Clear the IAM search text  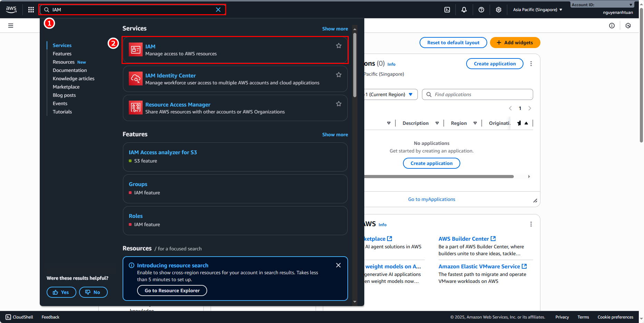[x=218, y=10]
